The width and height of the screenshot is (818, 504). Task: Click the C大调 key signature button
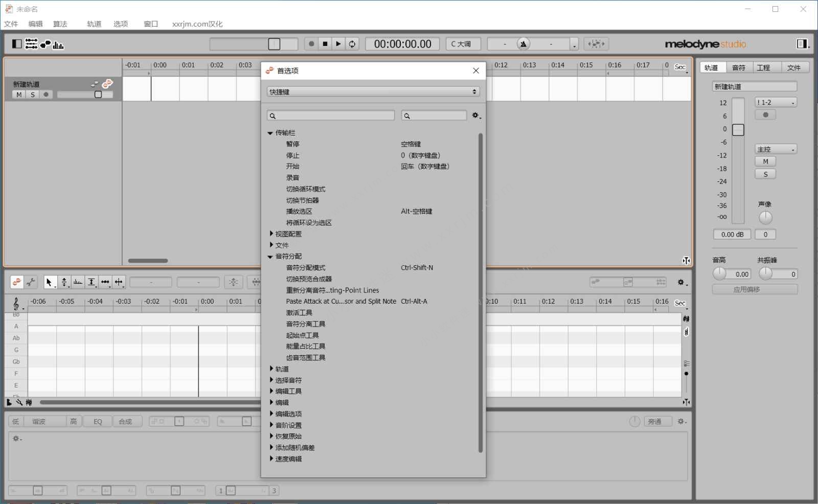[x=463, y=44]
